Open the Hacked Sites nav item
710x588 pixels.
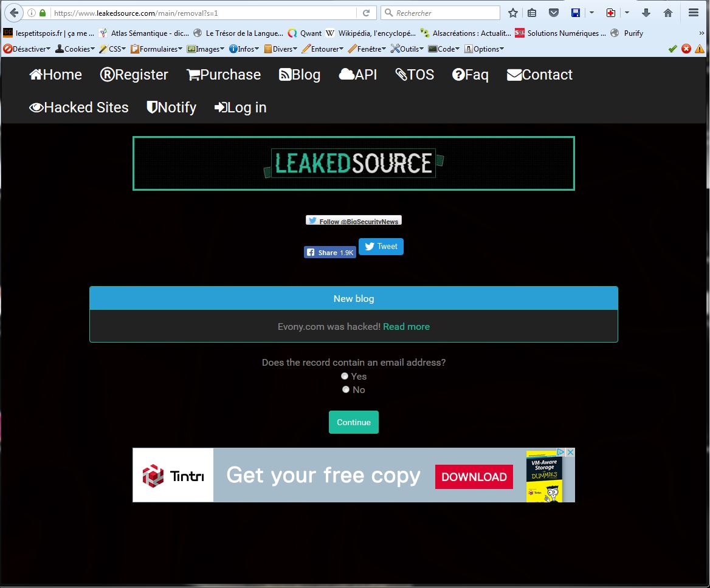coord(79,108)
